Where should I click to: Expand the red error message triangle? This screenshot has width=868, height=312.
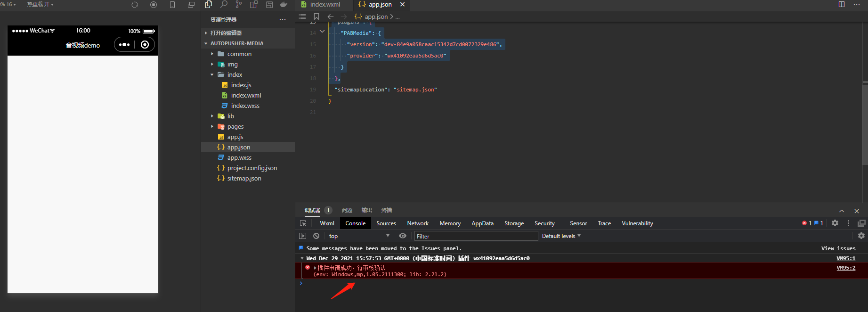(x=315, y=268)
